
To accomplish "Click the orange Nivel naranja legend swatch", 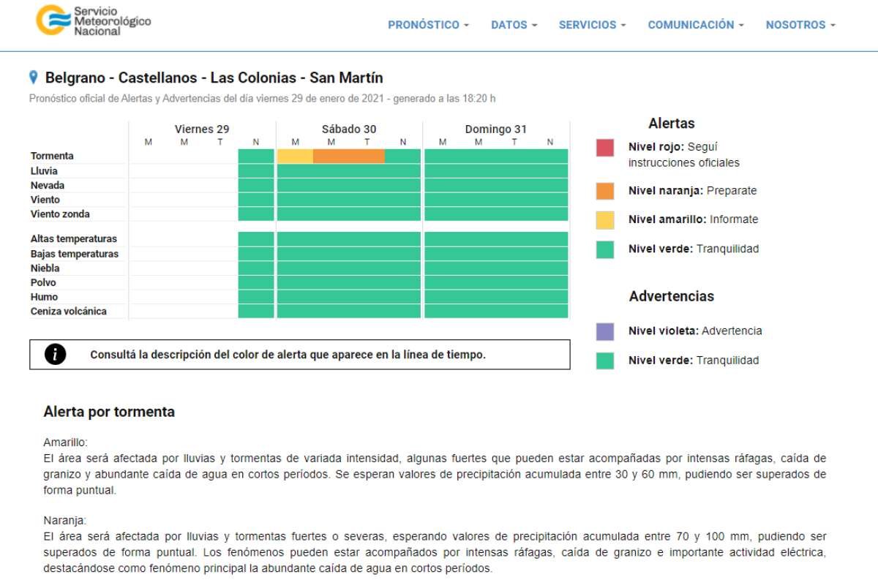I will click(605, 191).
